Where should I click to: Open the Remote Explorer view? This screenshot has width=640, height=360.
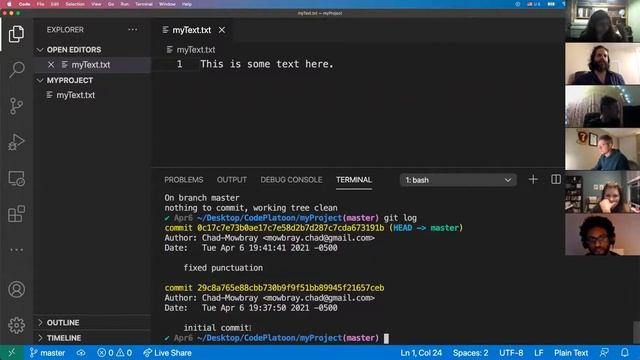pyautogui.click(x=16, y=178)
